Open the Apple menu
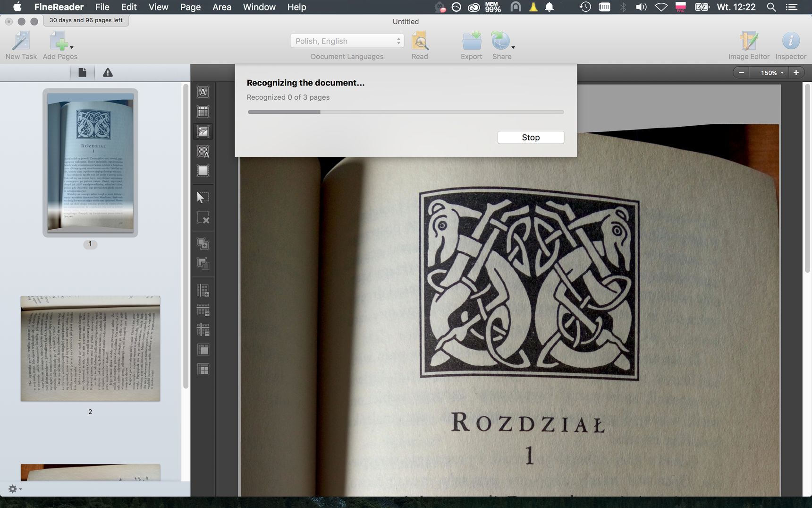 click(17, 7)
